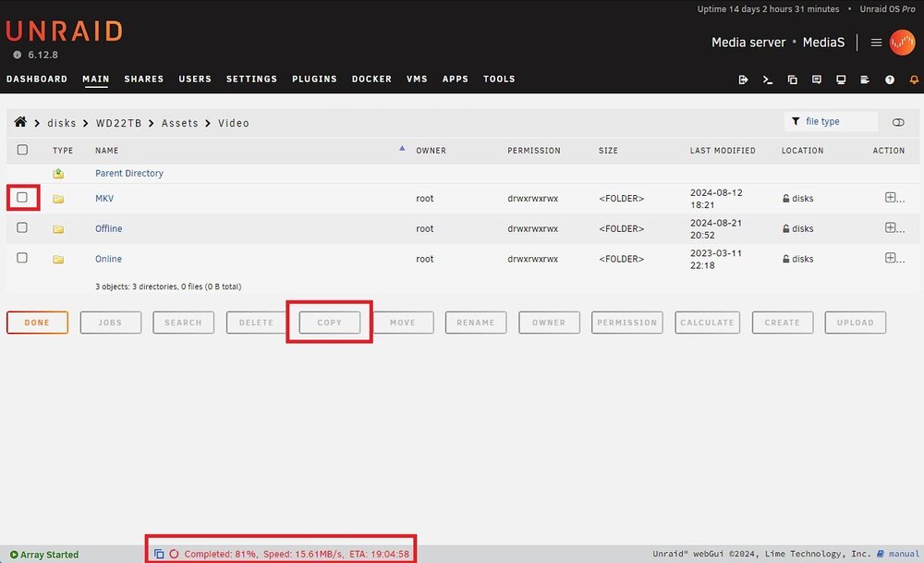Open the terminal icon in top toolbar

(x=767, y=80)
